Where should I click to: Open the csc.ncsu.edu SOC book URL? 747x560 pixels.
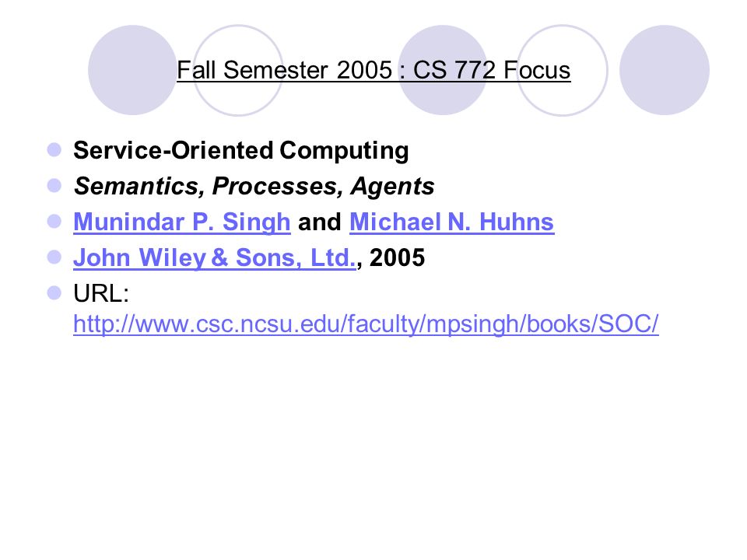(x=366, y=324)
